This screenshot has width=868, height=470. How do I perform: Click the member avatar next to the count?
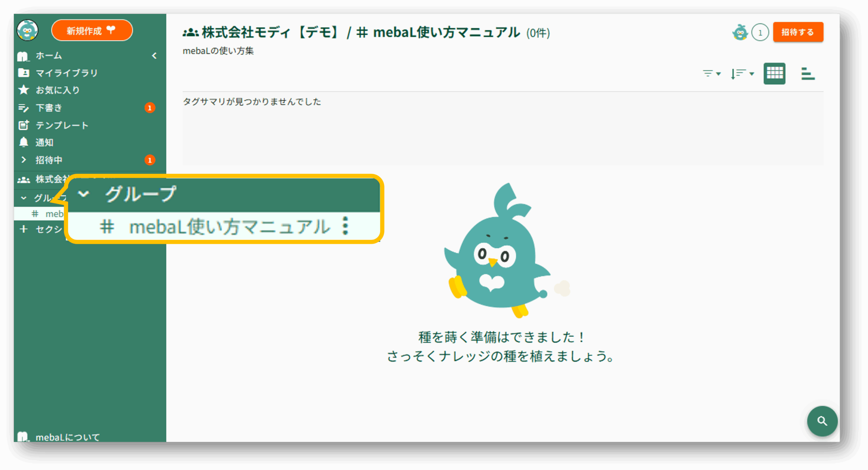coord(740,33)
